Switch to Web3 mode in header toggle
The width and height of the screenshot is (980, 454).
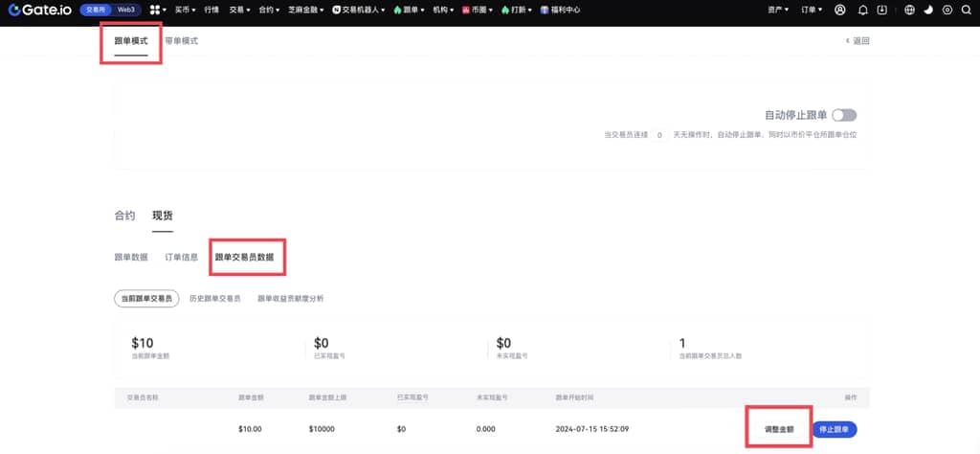tap(126, 10)
